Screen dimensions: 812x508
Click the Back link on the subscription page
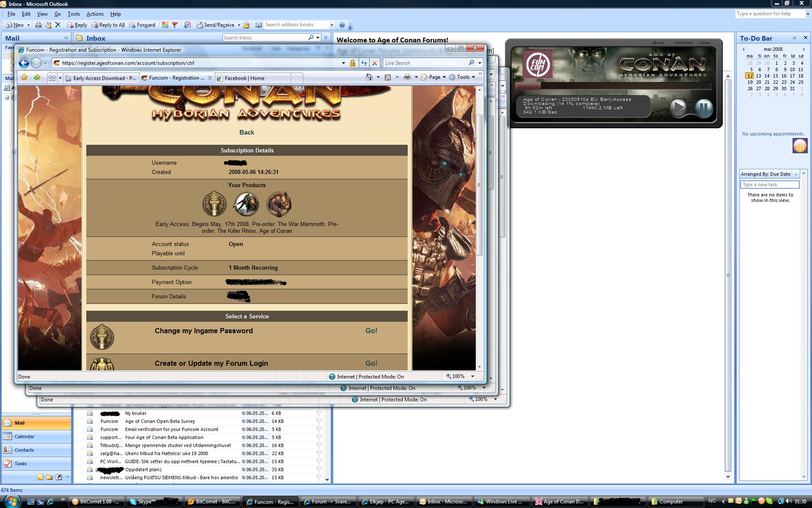247,133
